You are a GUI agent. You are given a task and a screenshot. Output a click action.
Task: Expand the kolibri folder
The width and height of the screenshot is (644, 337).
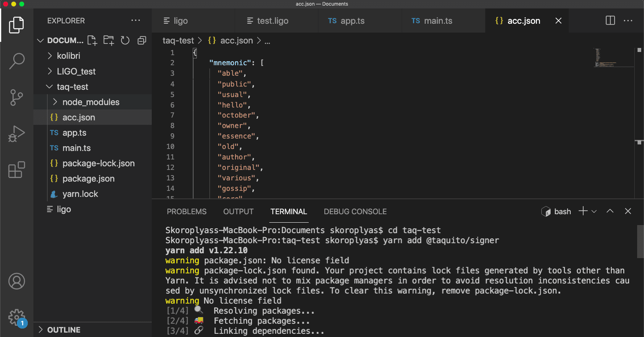pyautogui.click(x=68, y=56)
